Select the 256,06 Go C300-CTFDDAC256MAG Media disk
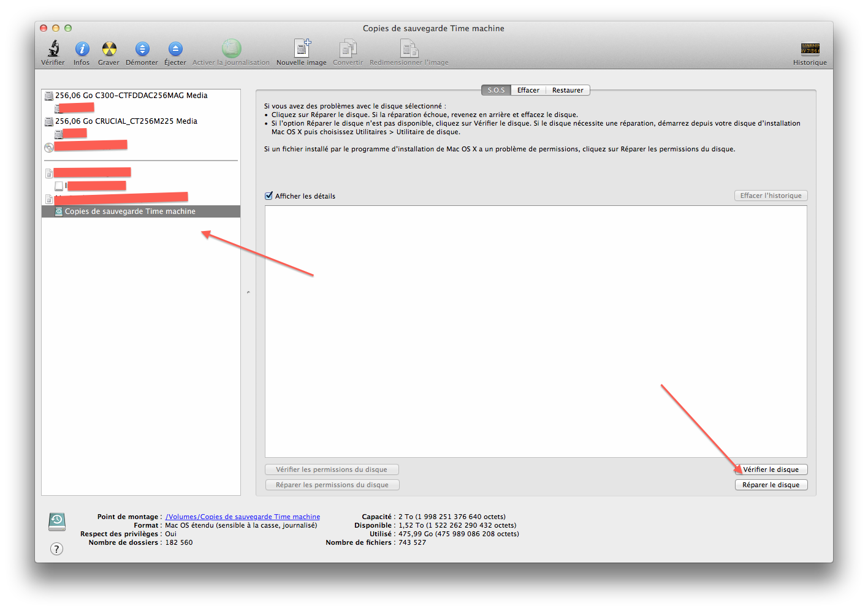The width and height of the screenshot is (868, 611). coord(131,96)
